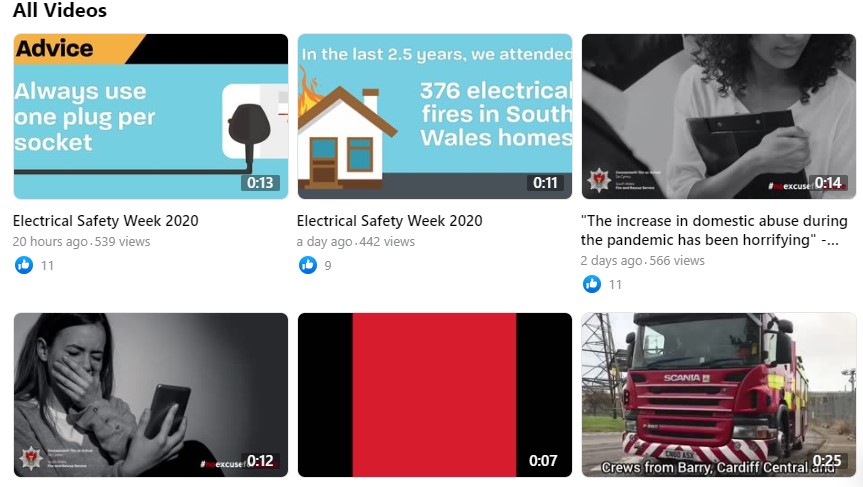This screenshot has width=863, height=487.
Task: Click the All Videos heading
Action: coord(59,10)
